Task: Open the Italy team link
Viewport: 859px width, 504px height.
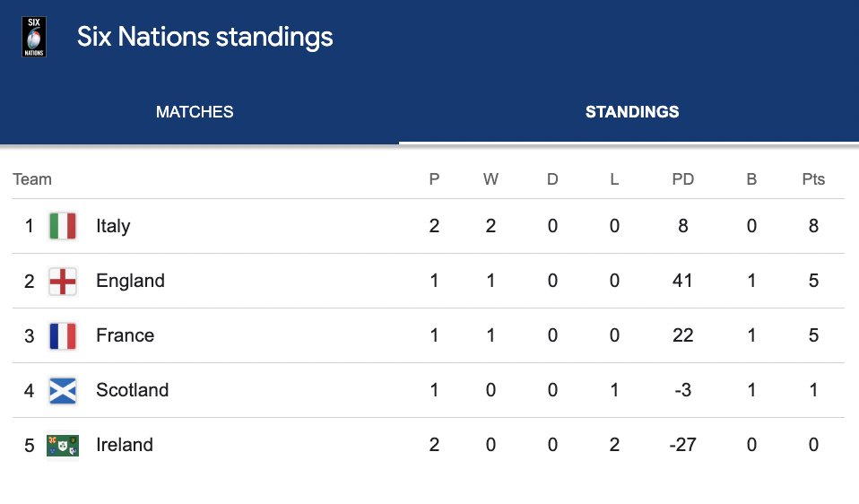Action: [x=113, y=226]
